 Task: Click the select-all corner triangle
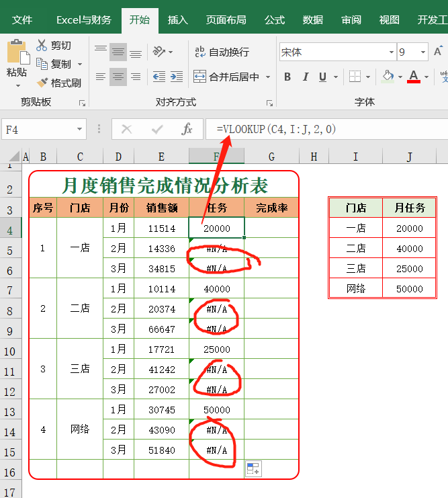coord(14,157)
